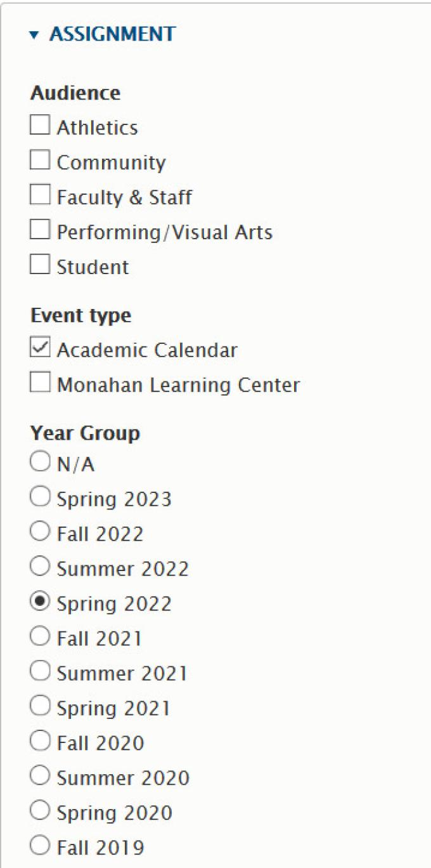Tick the Faculty & Staff checkbox
The height and width of the screenshot is (868, 431).
pyautogui.click(x=40, y=196)
